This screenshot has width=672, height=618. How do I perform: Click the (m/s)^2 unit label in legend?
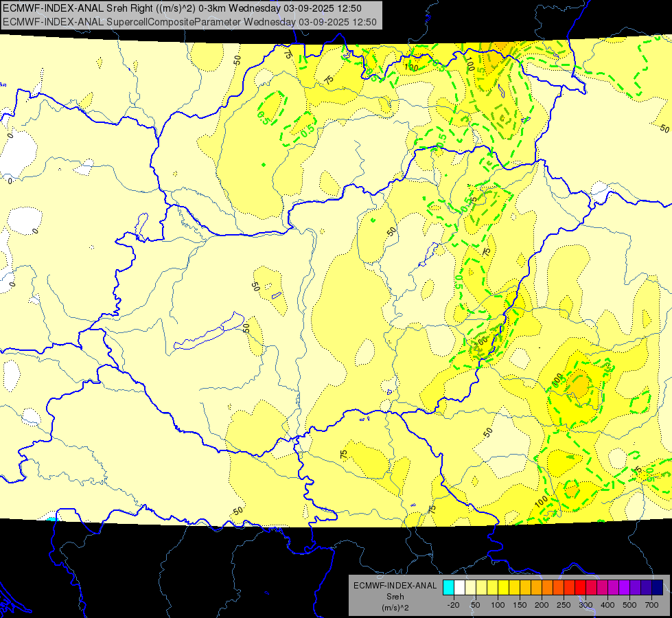pyautogui.click(x=395, y=608)
